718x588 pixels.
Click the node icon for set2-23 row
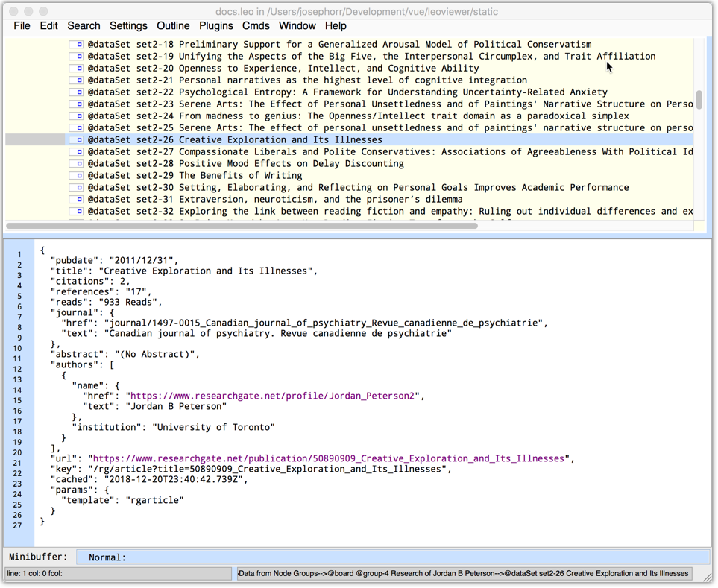[76, 104]
